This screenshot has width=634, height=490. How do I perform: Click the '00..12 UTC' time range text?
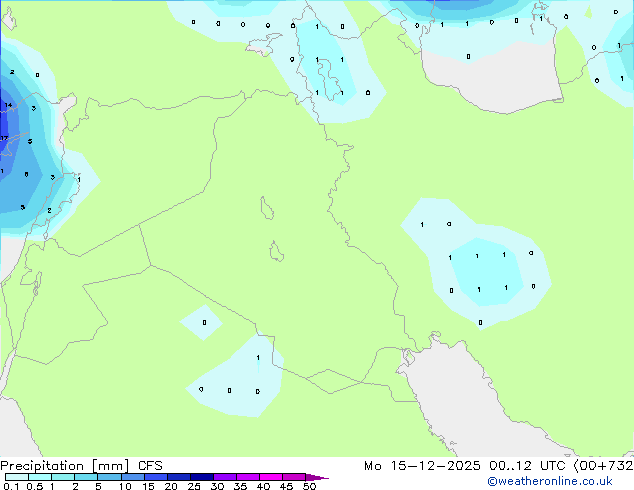coord(527,466)
